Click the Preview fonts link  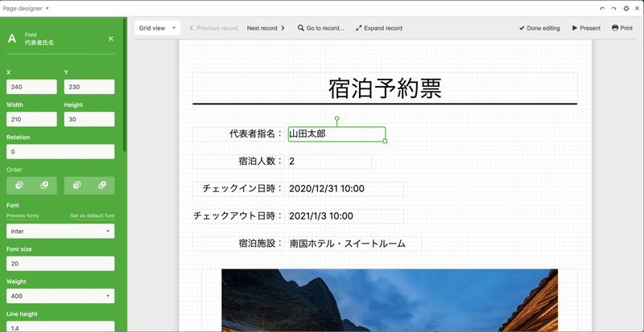(x=23, y=216)
